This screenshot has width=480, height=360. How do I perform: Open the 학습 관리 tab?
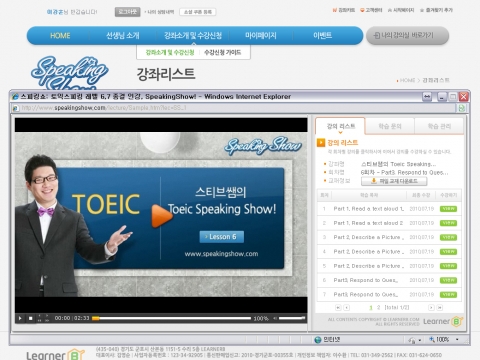(439, 126)
